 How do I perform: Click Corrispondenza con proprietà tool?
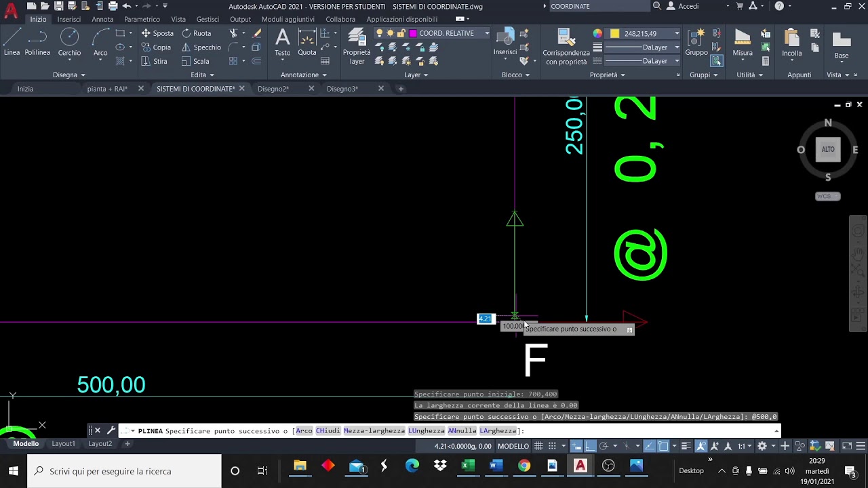566,46
